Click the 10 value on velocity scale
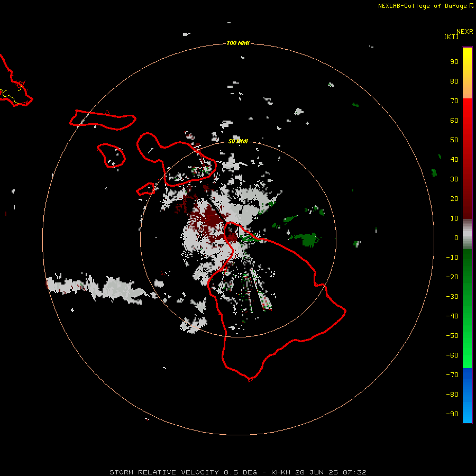The height and width of the screenshot is (476, 476). point(454,218)
